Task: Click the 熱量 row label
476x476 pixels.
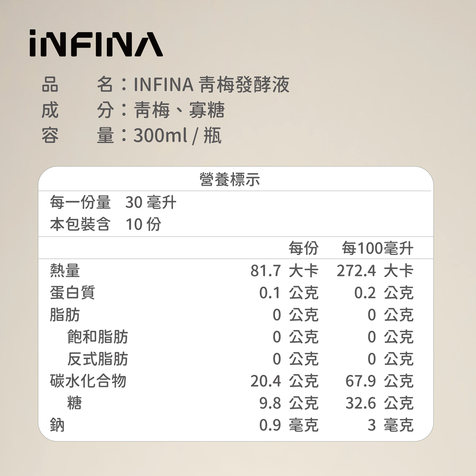Action: (x=65, y=271)
